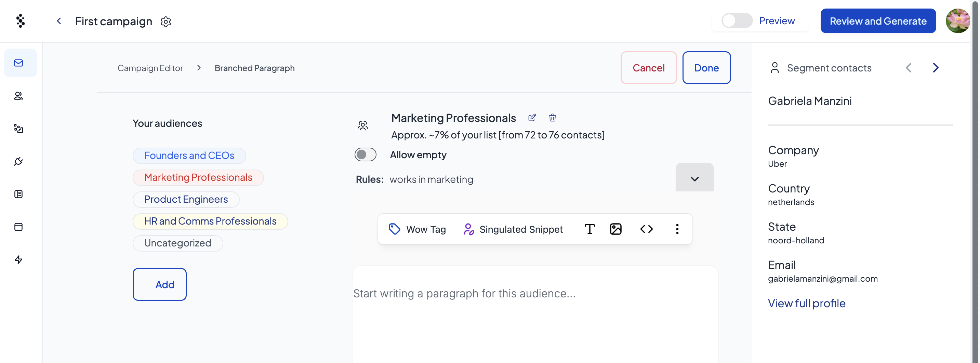This screenshot has width=980, height=363.
Task: Open the contacts sidebar icon
Action: [19, 96]
